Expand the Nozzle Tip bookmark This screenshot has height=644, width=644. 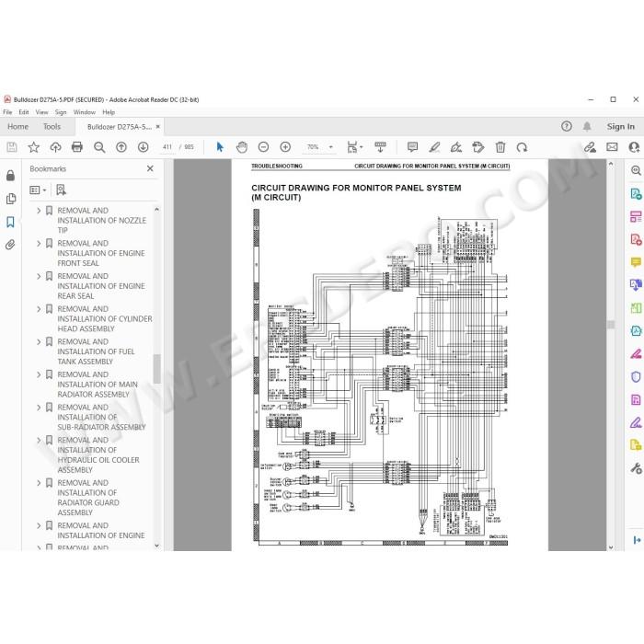39,211
